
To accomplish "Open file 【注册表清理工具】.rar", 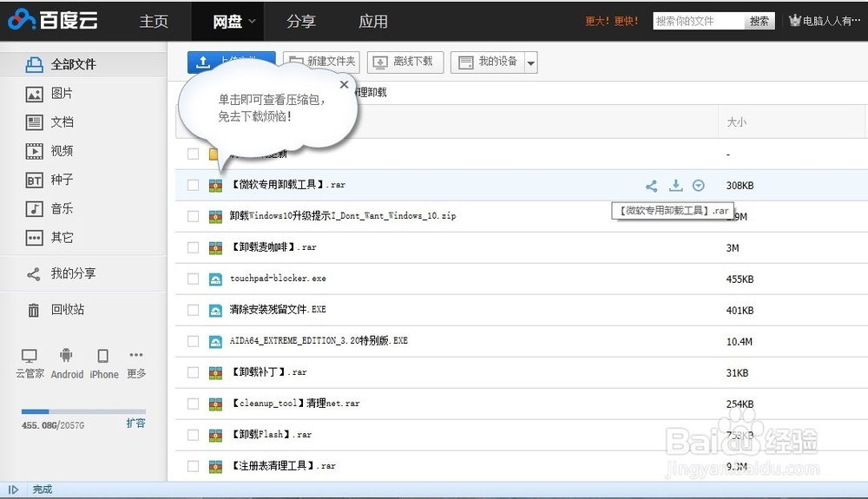I will 283,466.
